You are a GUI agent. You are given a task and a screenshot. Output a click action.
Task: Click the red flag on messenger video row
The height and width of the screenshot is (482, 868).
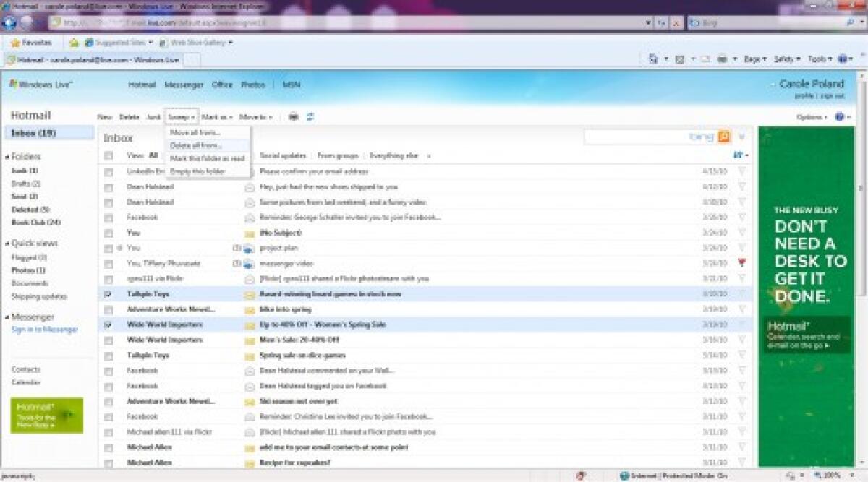pyautogui.click(x=741, y=264)
